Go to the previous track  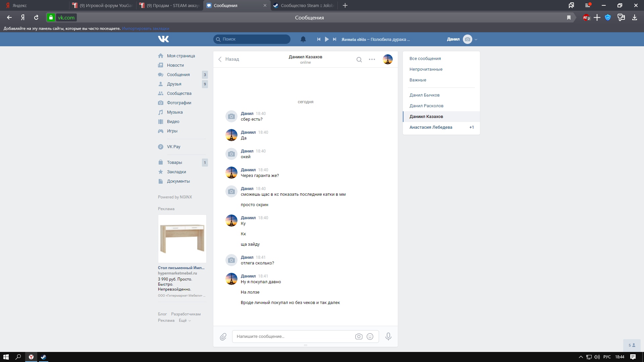(x=319, y=39)
